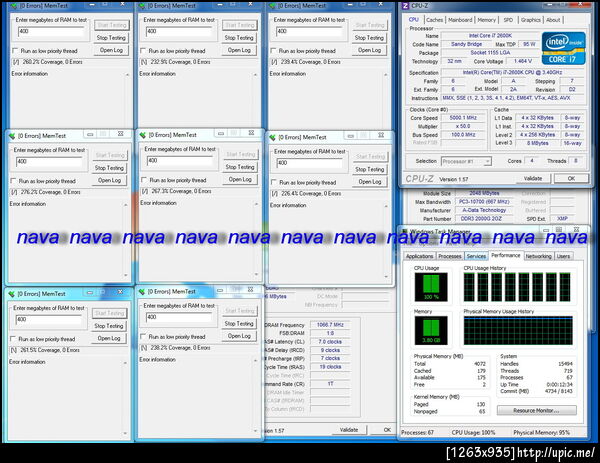The image size is (600, 463).
Task: Click MemTest title icon of 239.4% coverage window
Action: [x=271, y=6]
